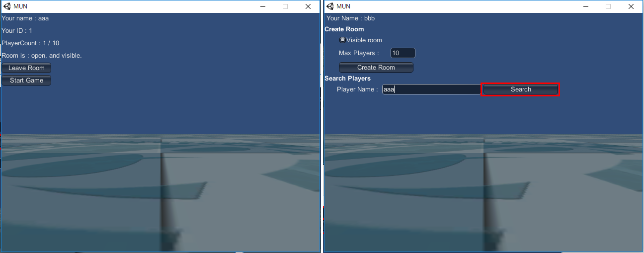Click the 'Your Name : bbb' text
Image resolution: width=644 pixels, height=253 pixels.
pyautogui.click(x=350, y=18)
